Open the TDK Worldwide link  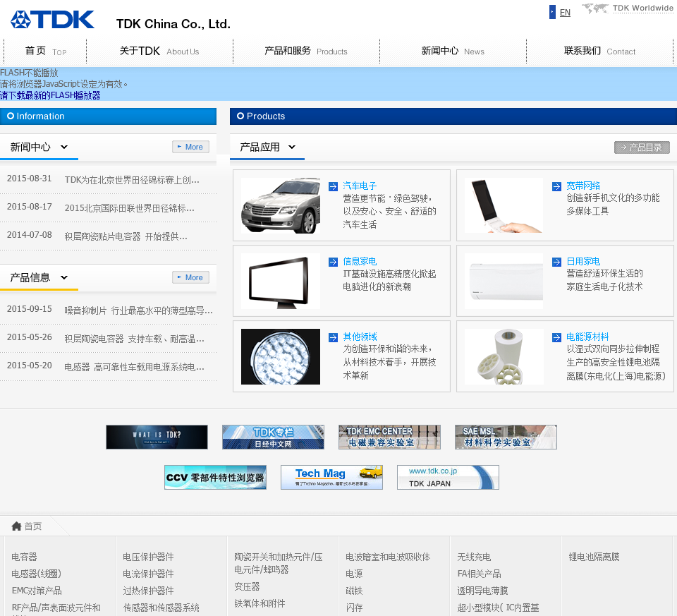[x=642, y=8]
